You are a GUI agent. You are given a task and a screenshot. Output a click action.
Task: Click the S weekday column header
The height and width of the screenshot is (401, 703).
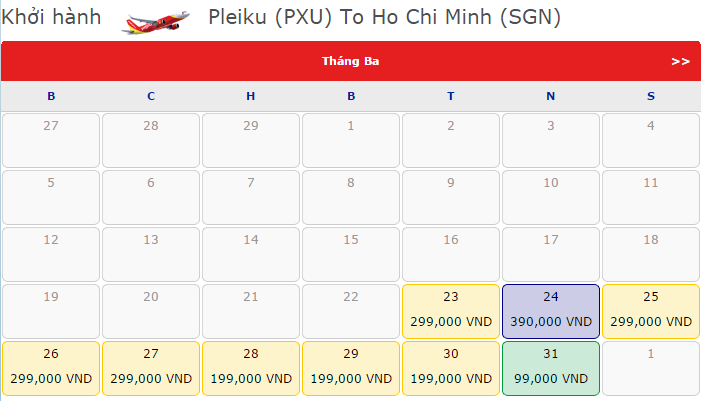(650, 96)
